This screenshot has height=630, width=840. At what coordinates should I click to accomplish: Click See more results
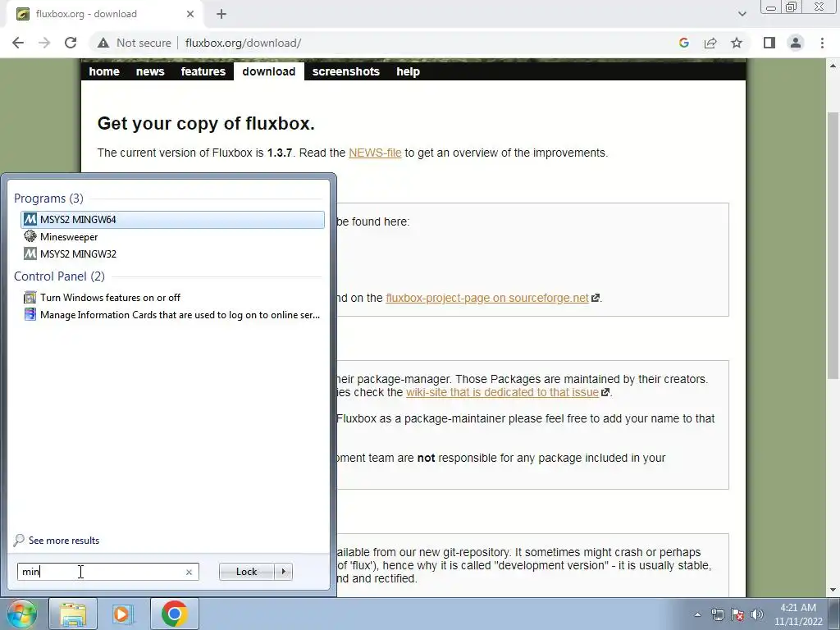(57, 540)
